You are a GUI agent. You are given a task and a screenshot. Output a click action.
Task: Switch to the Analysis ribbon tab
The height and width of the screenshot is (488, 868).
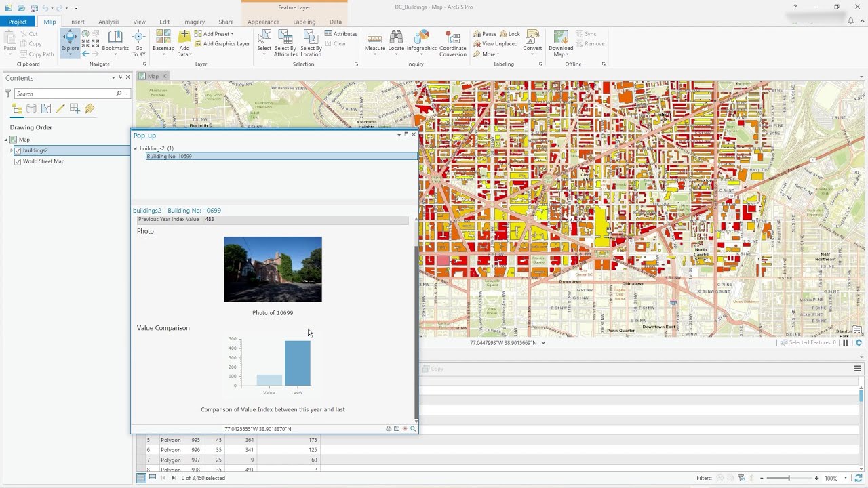pyautogui.click(x=108, y=22)
